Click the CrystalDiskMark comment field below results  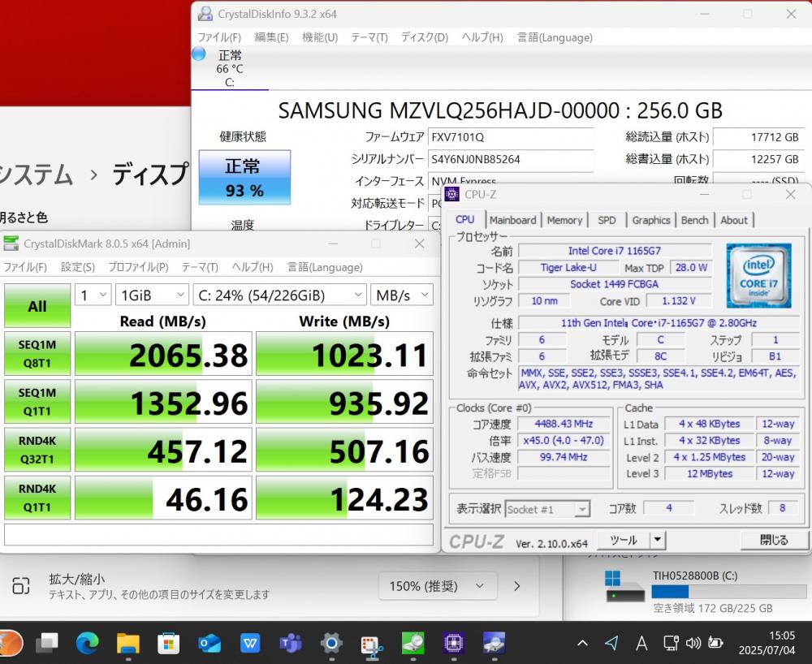coord(218,535)
